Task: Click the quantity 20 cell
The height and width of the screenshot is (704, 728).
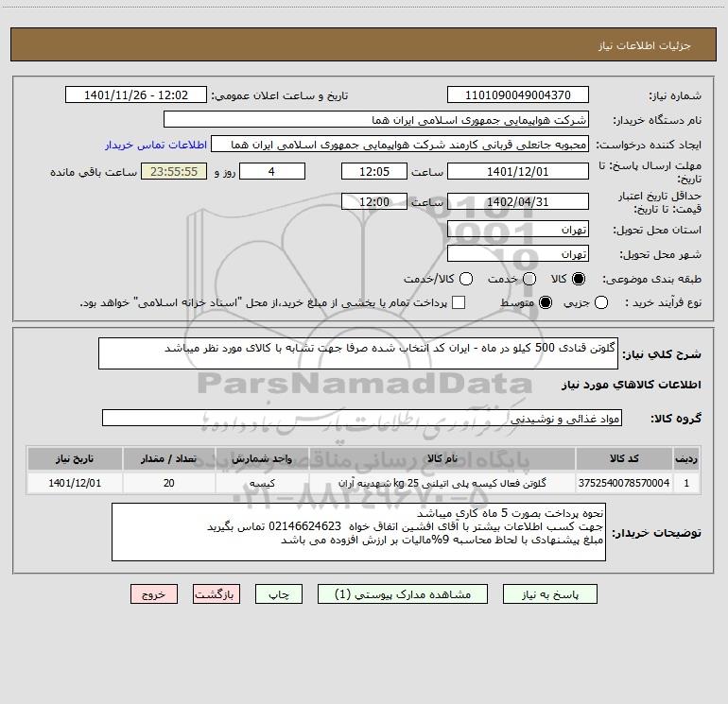Action: (168, 483)
